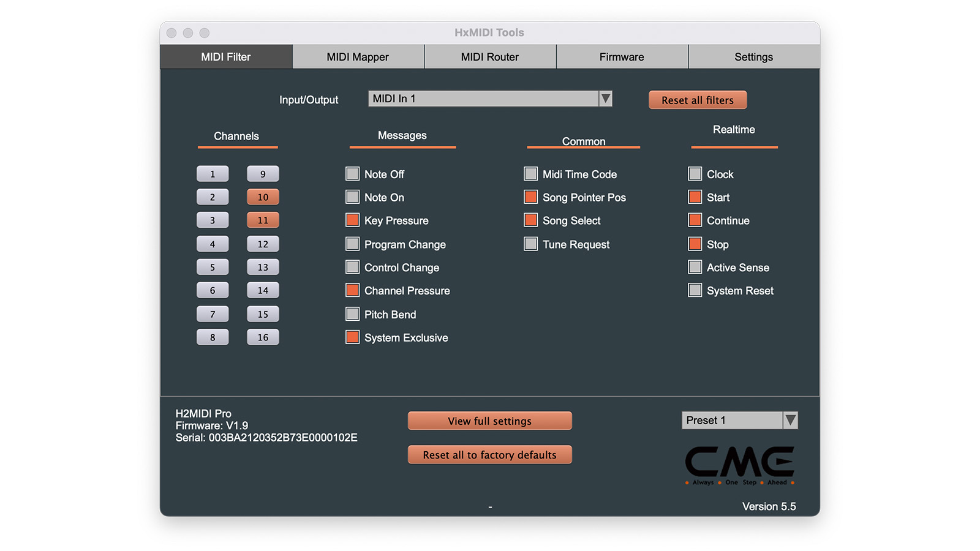
Task: Click Reset all to factory defaults
Action: (490, 455)
